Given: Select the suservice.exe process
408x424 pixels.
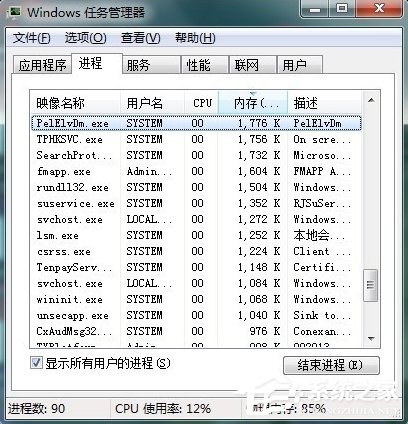Looking at the screenshot, I should point(196,203).
